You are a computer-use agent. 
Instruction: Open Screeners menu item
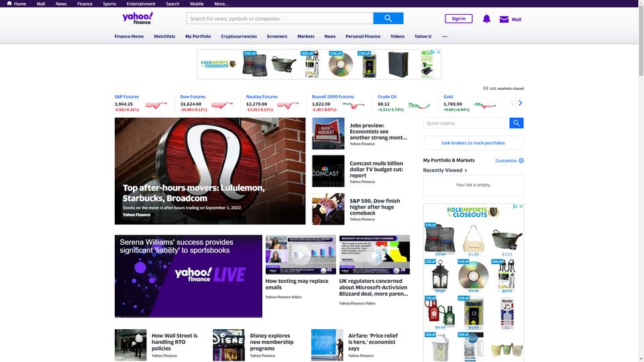click(x=277, y=36)
